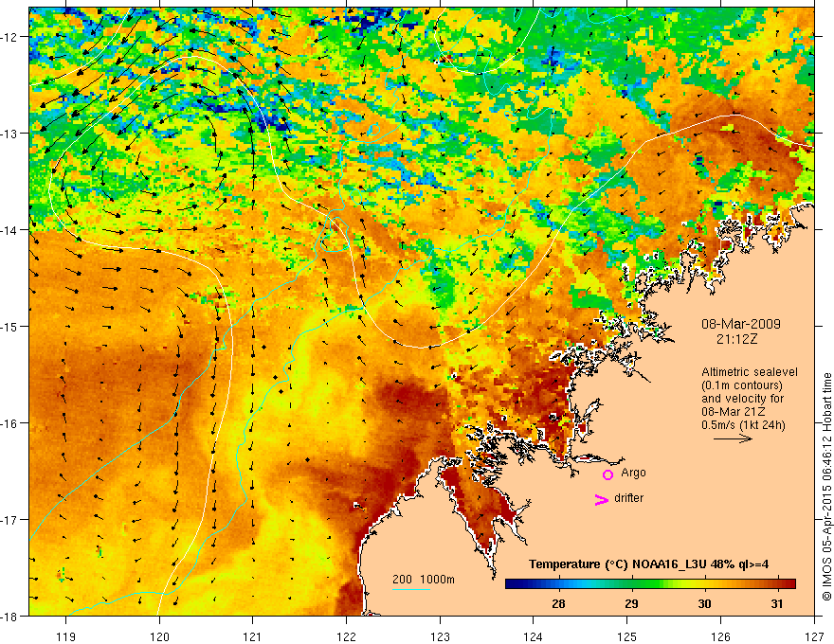Click longitude axis label '125'
Image resolution: width=834 pixels, height=644 pixels.
click(x=627, y=636)
